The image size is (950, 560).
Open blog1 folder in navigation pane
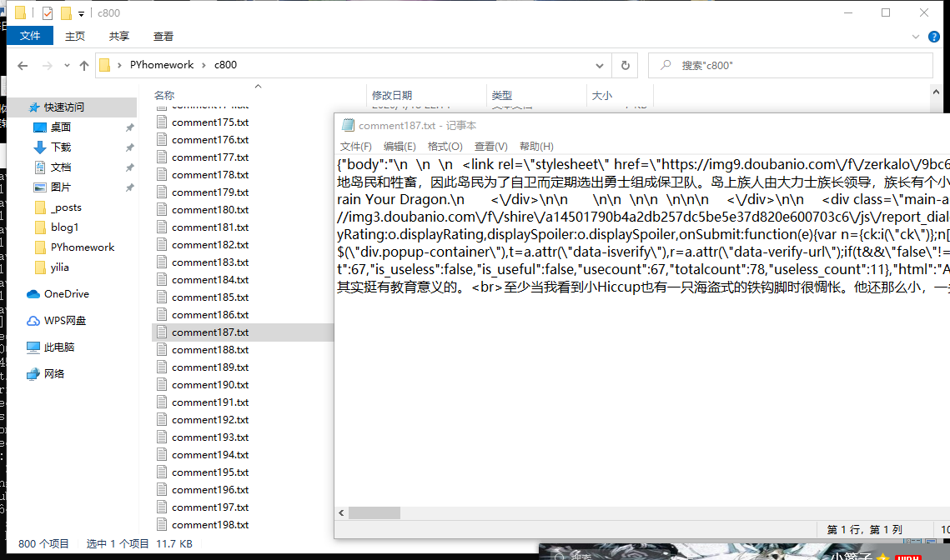pos(64,227)
